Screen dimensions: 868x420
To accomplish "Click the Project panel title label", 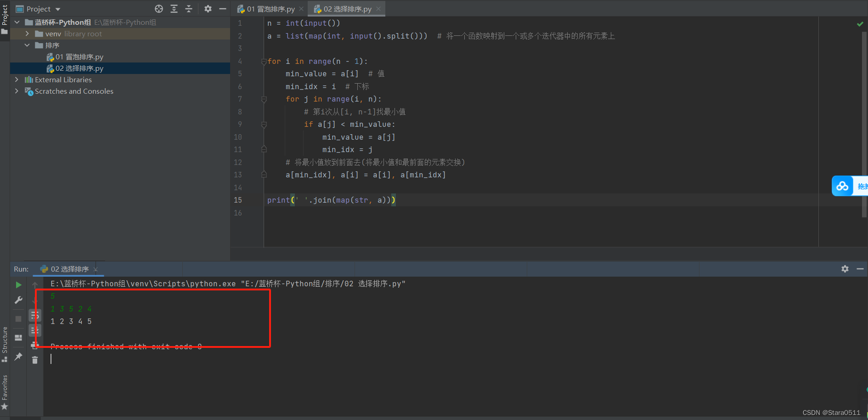I will point(39,9).
